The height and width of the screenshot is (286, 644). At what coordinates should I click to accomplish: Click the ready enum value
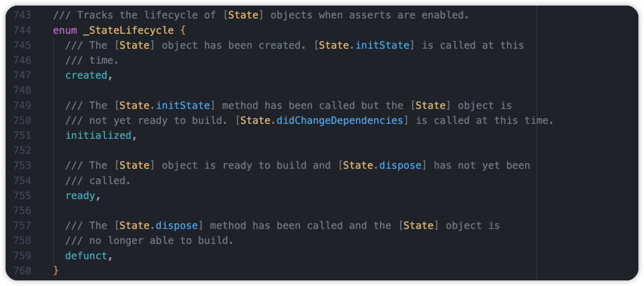80,195
